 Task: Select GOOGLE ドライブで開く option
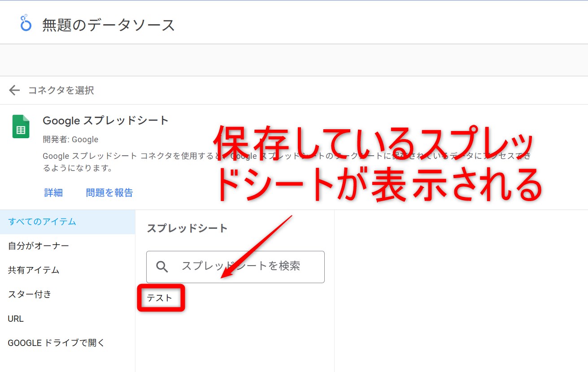click(x=67, y=343)
